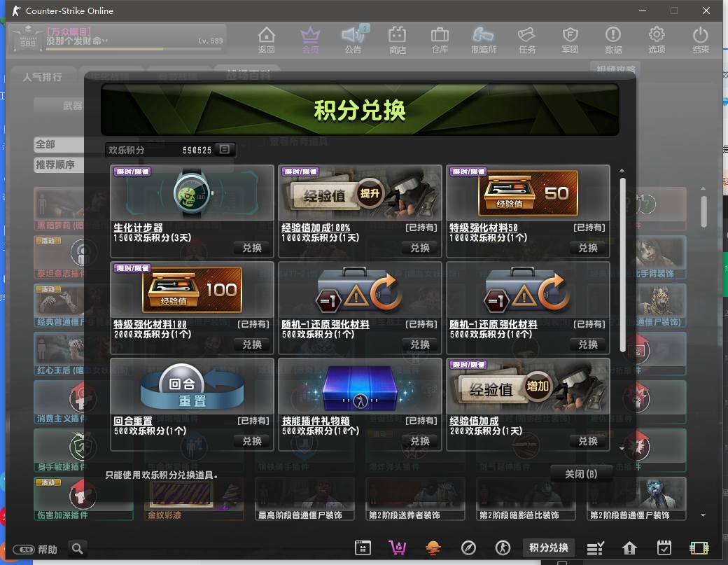
Task: Open the 技能插件礼物箱 item link
Action: point(316,421)
